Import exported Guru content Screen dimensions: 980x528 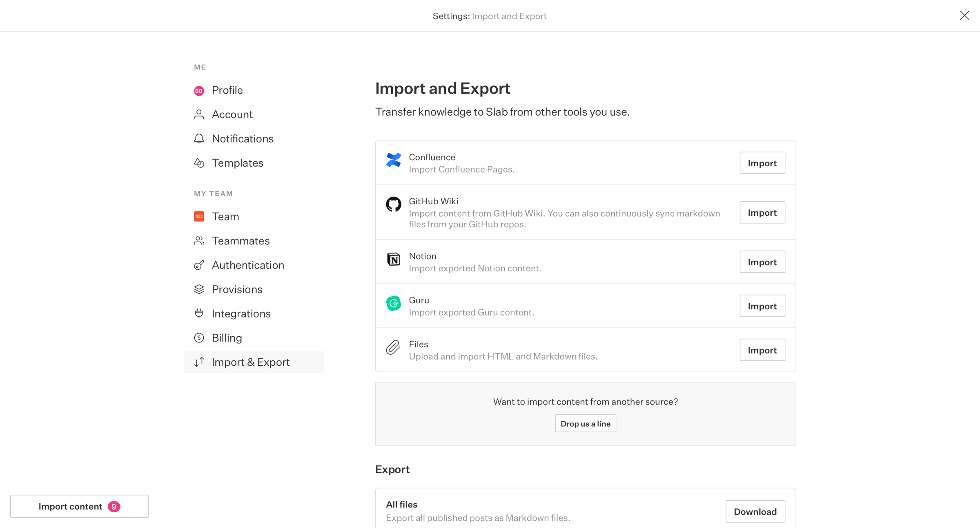point(762,306)
